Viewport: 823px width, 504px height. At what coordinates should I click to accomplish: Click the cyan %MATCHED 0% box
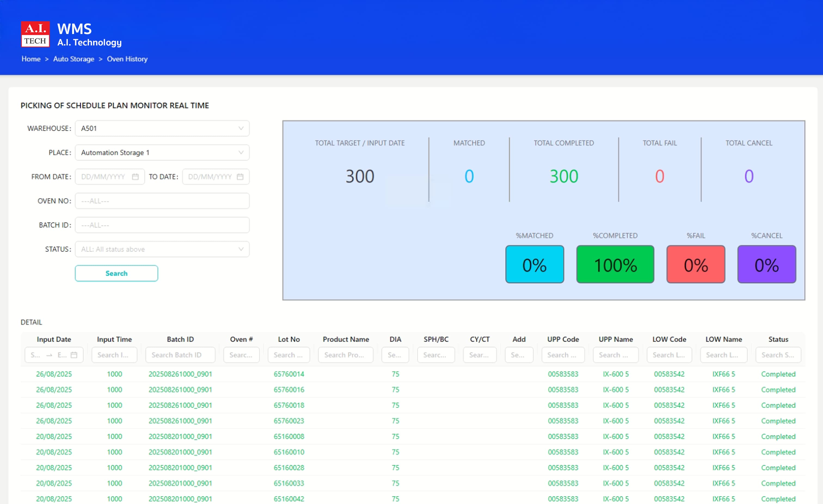pyautogui.click(x=535, y=264)
